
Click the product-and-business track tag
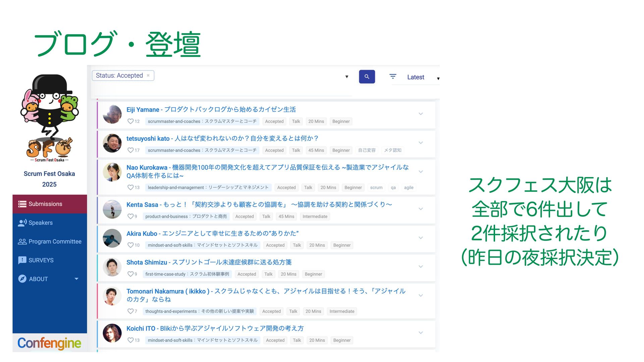point(186,216)
